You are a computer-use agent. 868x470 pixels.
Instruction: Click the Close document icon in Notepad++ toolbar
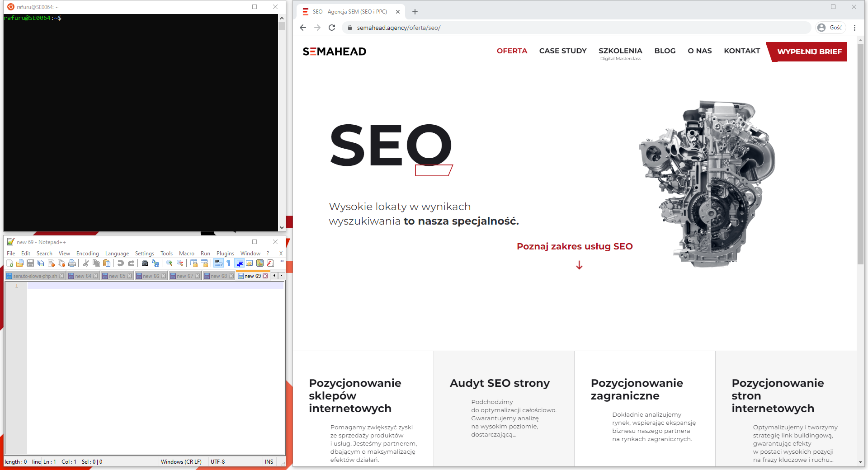click(51, 263)
